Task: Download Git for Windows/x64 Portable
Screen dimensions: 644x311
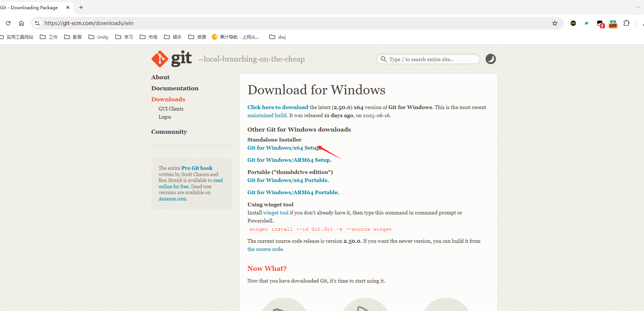Action: [287, 180]
